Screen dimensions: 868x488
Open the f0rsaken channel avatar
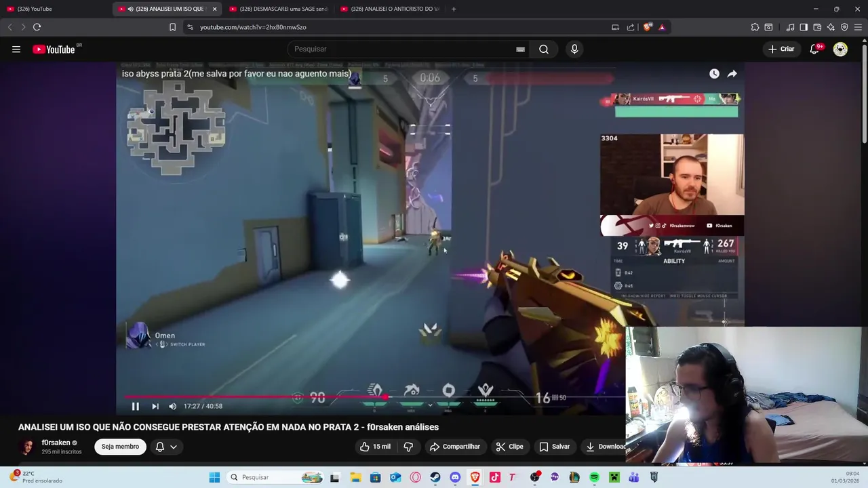(x=27, y=447)
